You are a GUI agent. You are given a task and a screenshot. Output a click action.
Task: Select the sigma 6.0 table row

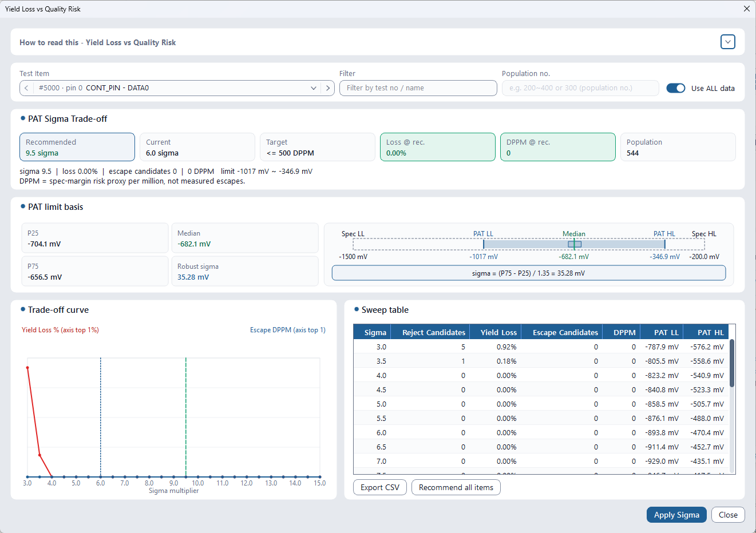tap(541, 433)
